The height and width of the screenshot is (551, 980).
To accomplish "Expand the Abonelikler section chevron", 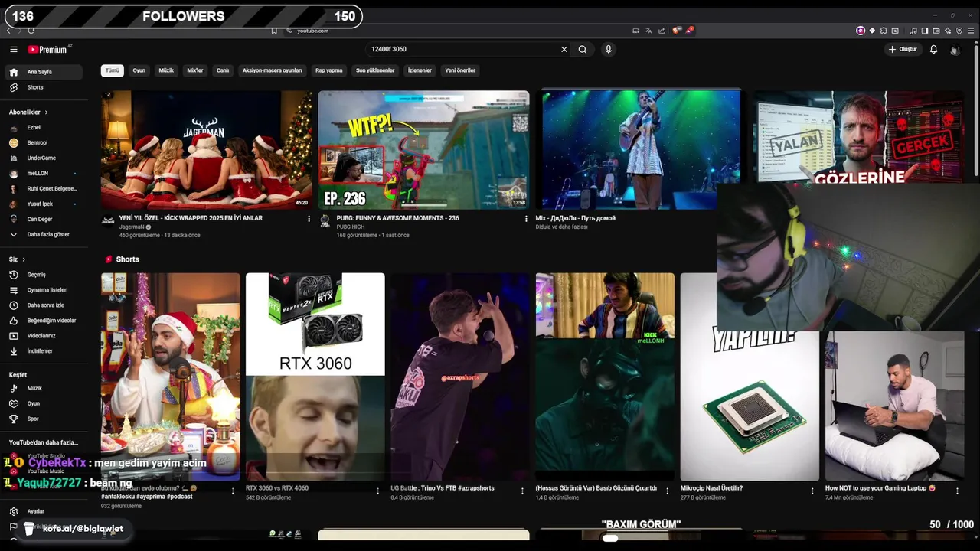I will tap(46, 112).
